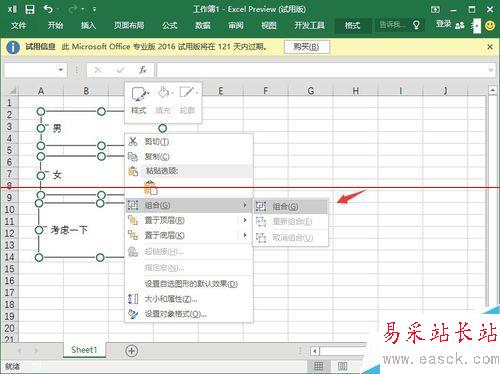Select 组合(G) in the submenu

(291, 207)
